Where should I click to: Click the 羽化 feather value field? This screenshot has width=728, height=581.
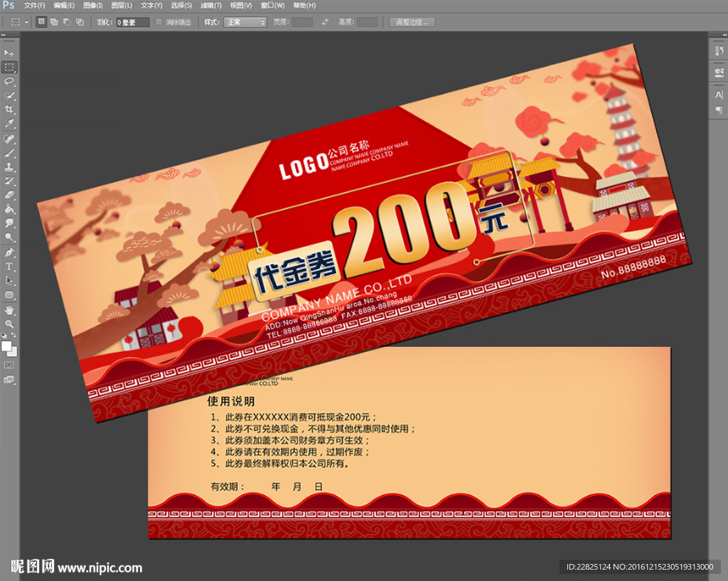tap(132, 22)
